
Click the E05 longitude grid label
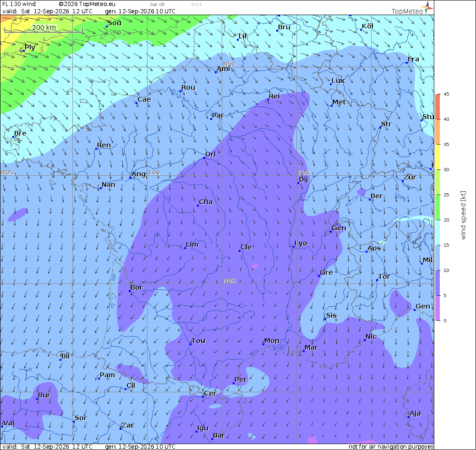click(304, 172)
